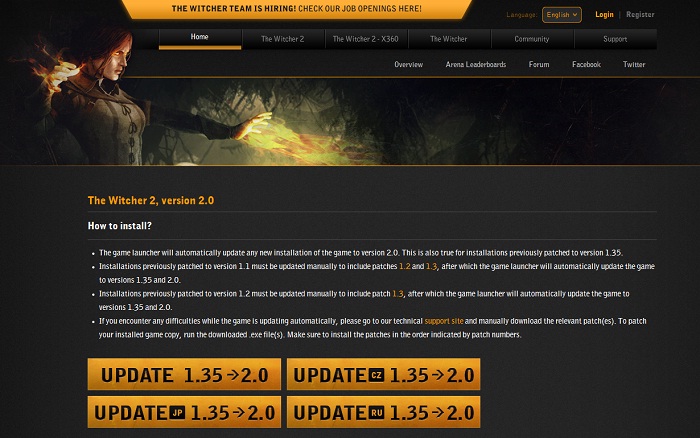Screen dimensions: 700x438
Task: Download the RU UPDATE 1.35 to 2.0 button
Action: (383, 412)
